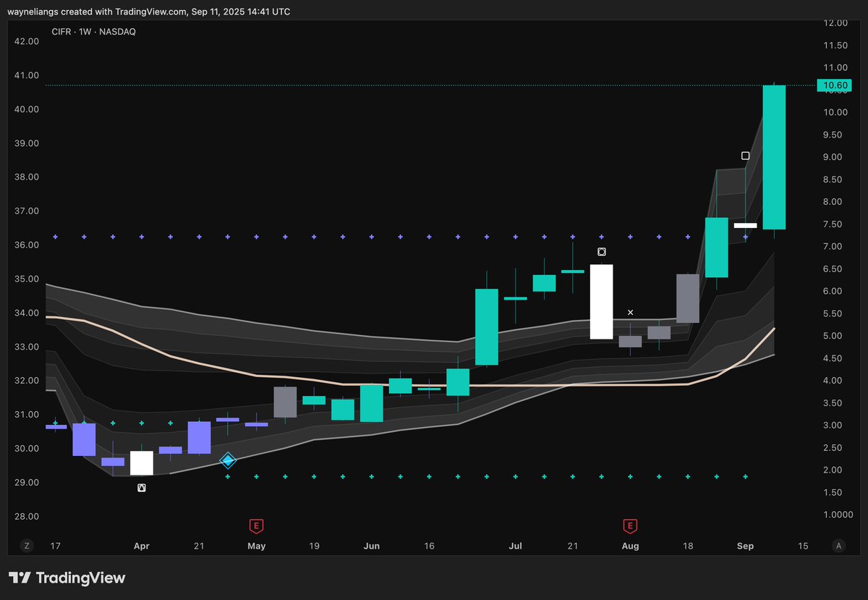This screenshot has width=868, height=600.
Task: Click the 10.60 current price label
Action: tap(835, 85)
